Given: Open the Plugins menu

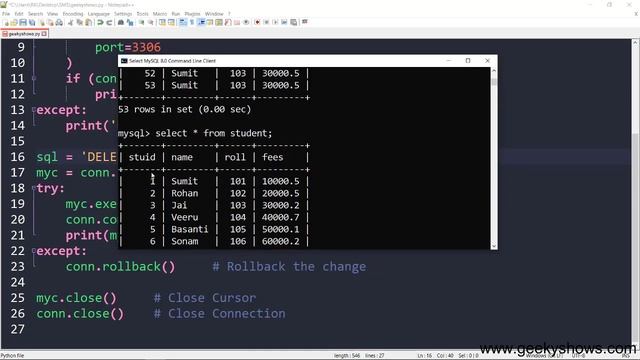Looking at the screenshot, I should click(192, 14).
